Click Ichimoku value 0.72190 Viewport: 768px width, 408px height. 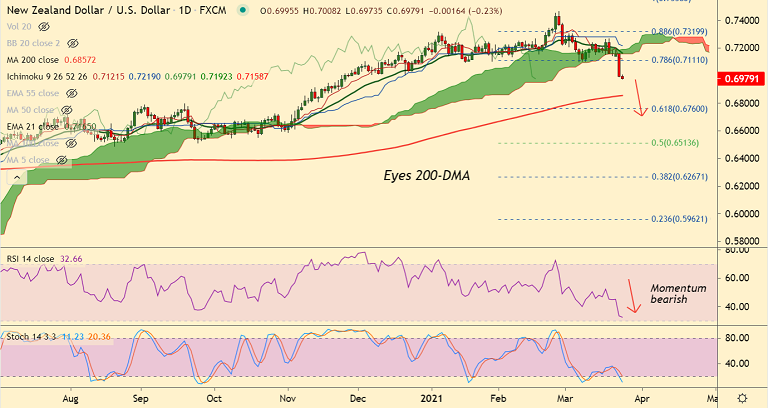pos(144,76)
